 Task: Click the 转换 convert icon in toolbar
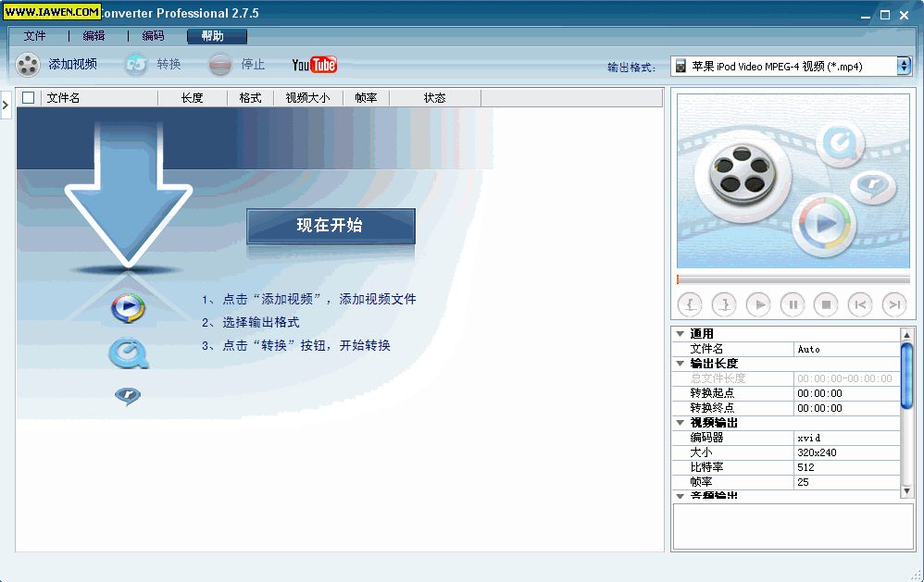137,65
